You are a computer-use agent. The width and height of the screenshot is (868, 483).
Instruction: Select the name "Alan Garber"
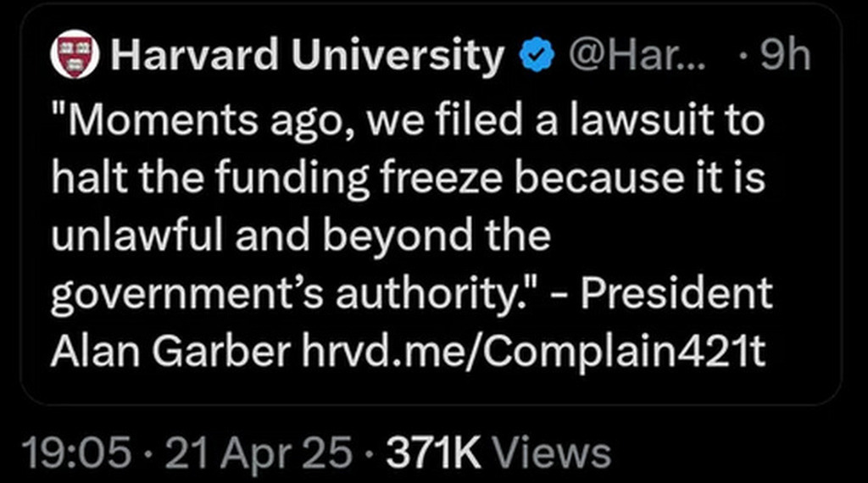point(170,352)
